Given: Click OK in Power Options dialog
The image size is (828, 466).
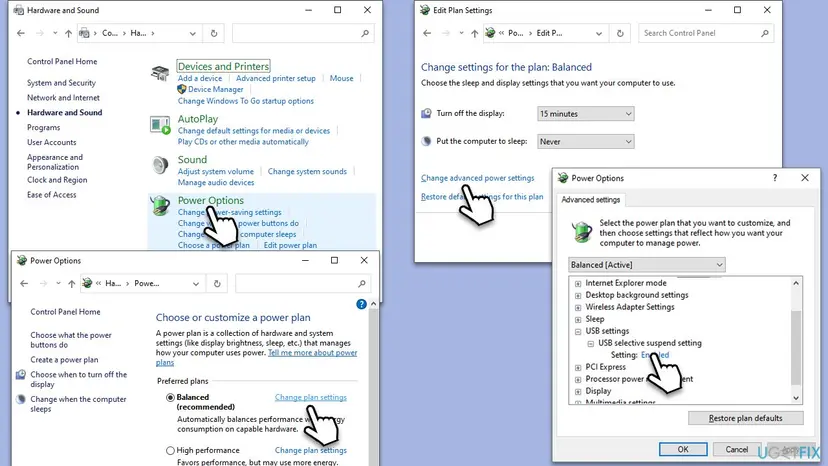Looking at the screenshot, I should [683, 449].
